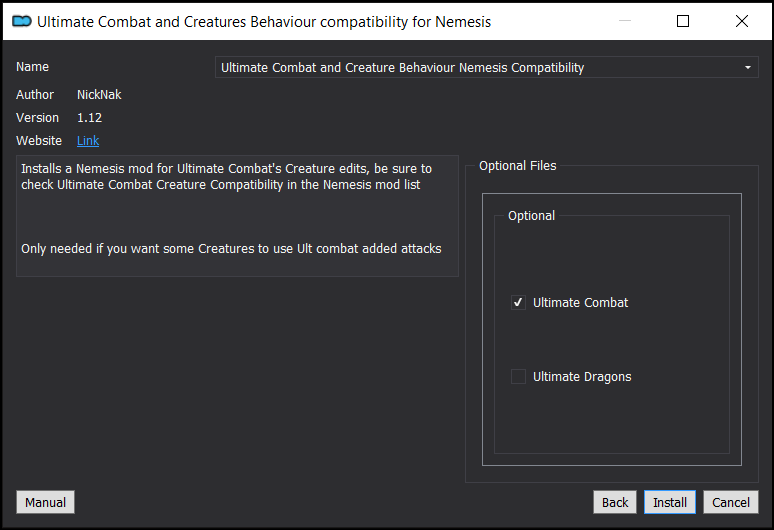Image resolution: width=774 pixels, height=530 pixels.
Task: Click the Install button
Action: (x=669, y=502)
